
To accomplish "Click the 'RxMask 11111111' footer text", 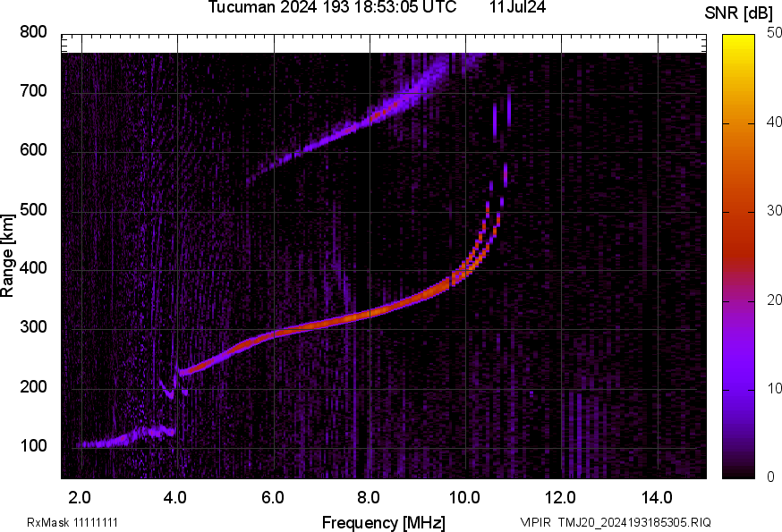I will click(x=72, y=522).
